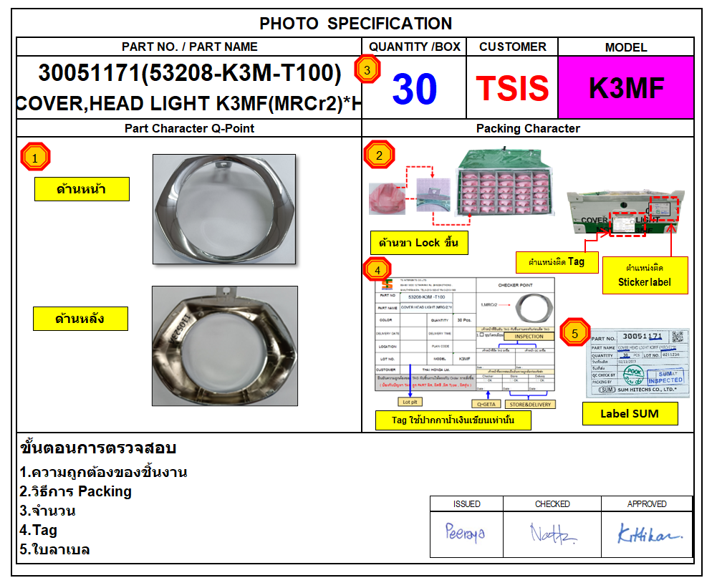Click part number '30051171' on SUM label
717x588 pixels.
pos(642,336)
